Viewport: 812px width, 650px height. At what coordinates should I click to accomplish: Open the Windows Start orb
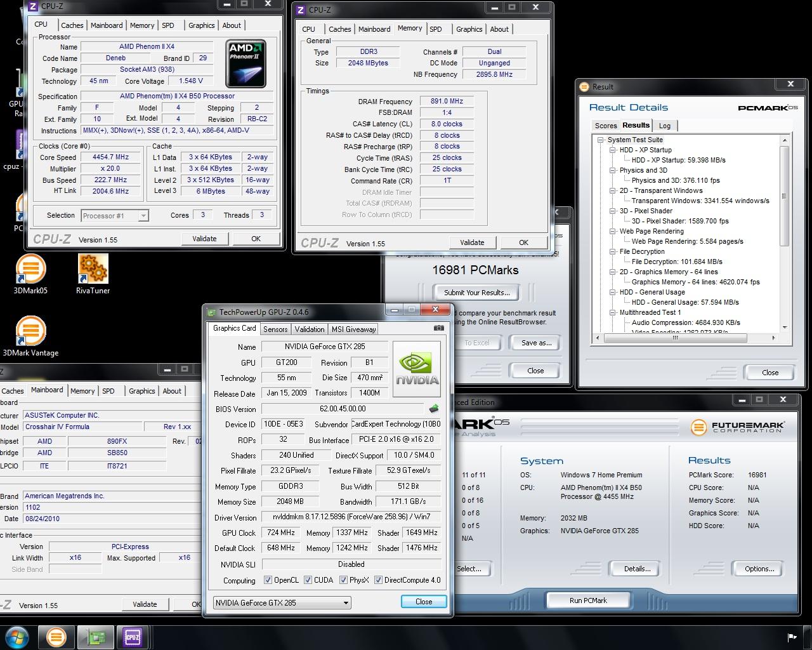pos(16,637)
